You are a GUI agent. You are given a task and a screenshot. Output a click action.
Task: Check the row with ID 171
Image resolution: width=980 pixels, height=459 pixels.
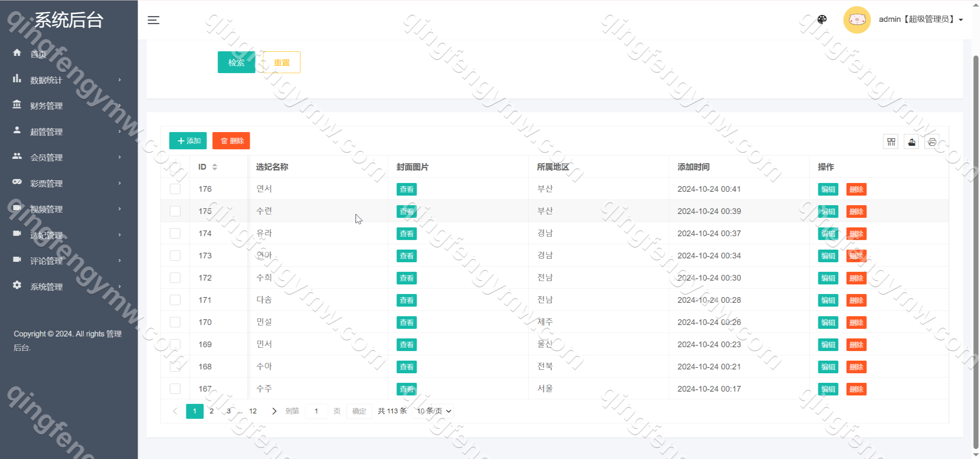pos(175,300)
